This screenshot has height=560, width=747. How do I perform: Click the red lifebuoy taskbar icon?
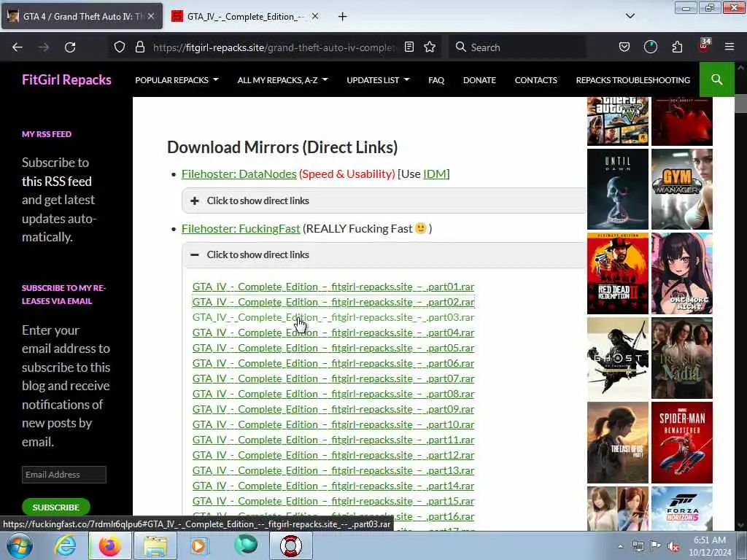coord(290,545)
